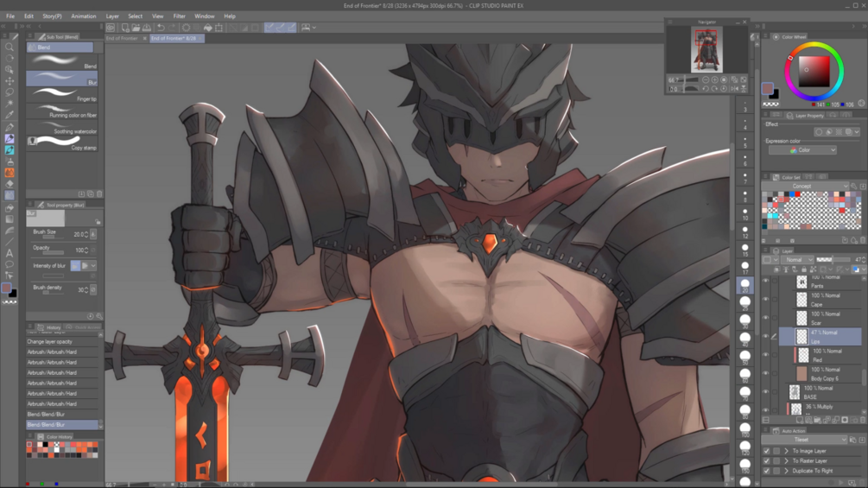Image resolution: width=868 pixels, height=488 pixels.
Task: Switch to Quick Access tab
Action: click(83, 327)
